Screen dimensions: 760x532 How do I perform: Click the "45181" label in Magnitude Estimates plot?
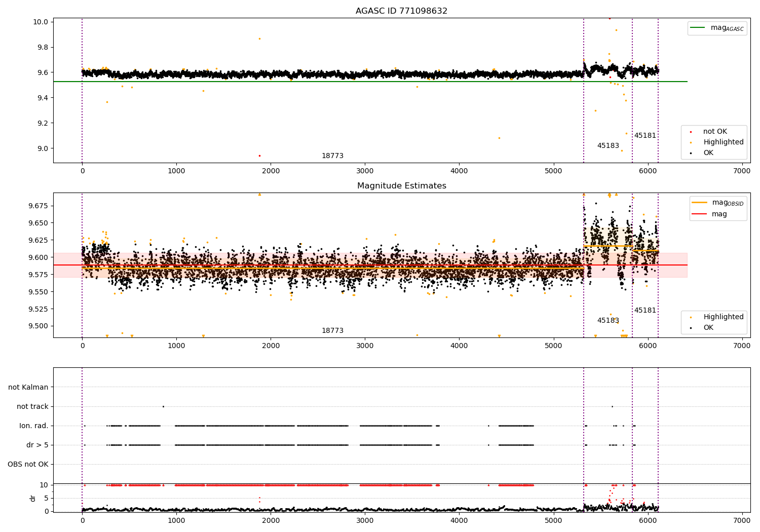click(645, 311)
